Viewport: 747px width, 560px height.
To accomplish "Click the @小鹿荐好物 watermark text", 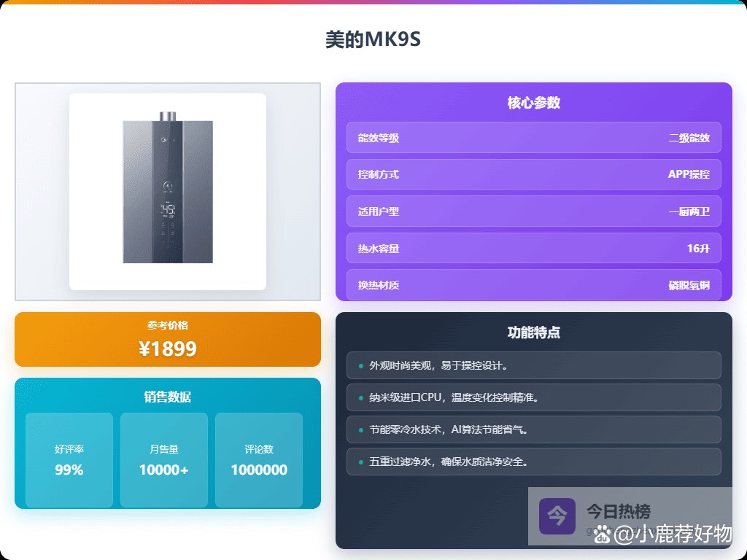I will pyautogui.click(x=673, y=534).
